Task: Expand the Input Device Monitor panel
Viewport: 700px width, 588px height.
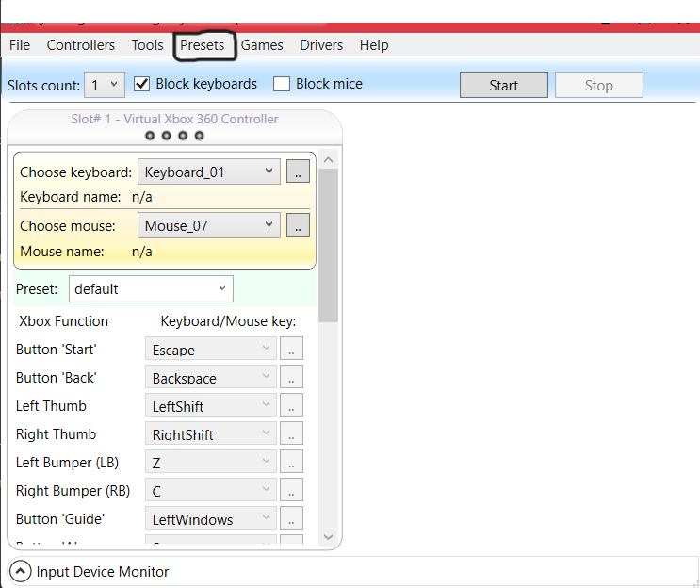Action: (21, 571)
